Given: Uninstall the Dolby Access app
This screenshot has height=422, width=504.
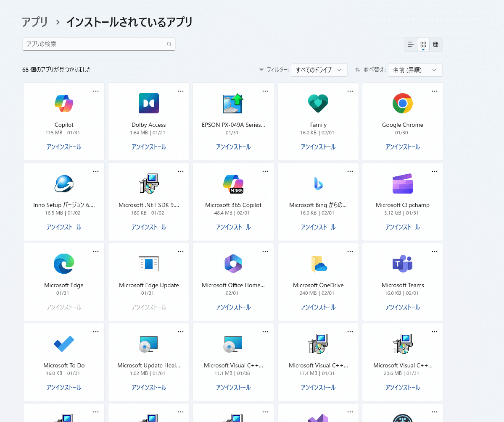Looking at the screenshot, I should [148, 147].
